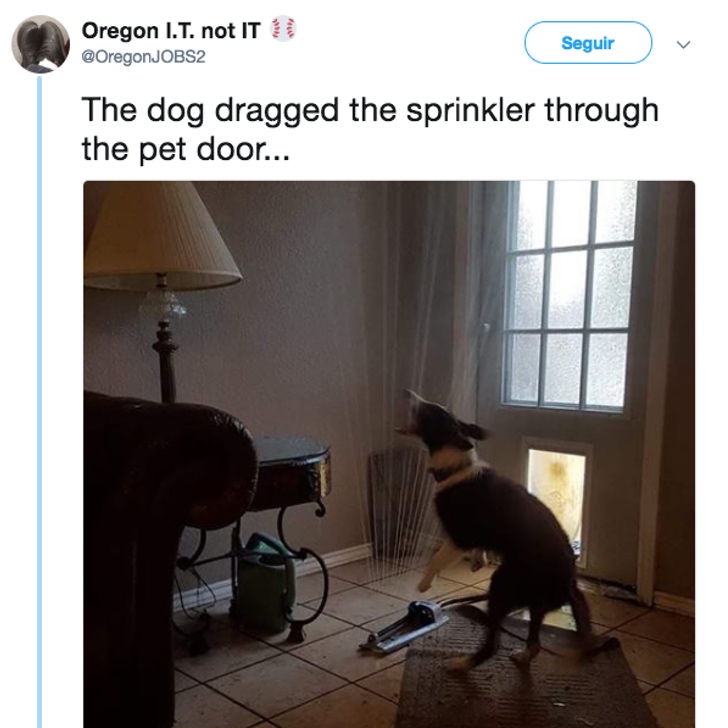The height and width of the screenshot is (728, 728).
Task: Select the tweet text about the sprinkler
Action: 370,129
